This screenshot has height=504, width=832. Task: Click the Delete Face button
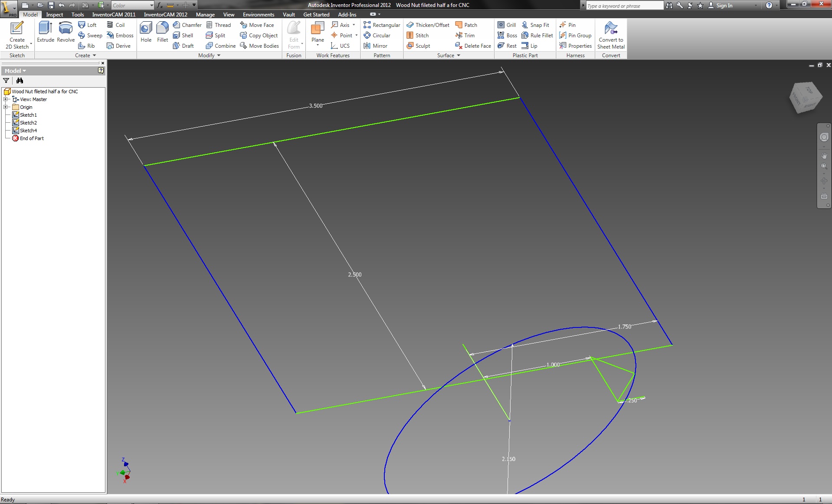pyautogui.click(x=473, y=46)
